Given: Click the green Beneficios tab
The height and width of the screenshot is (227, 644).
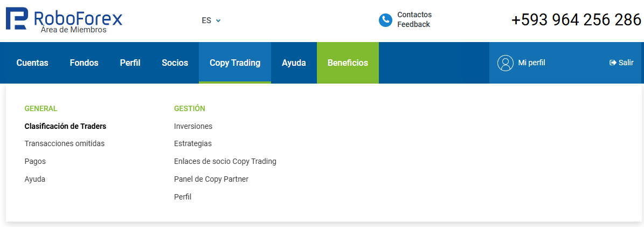Looking at the screenshot, I should click(348, 63).
